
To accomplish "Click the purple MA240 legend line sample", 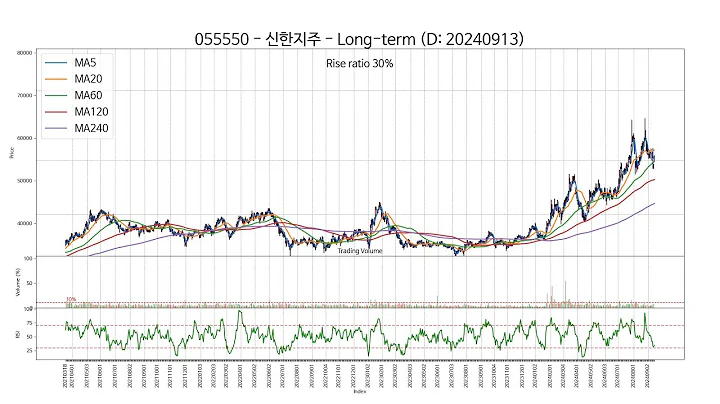I will [56, 129].
